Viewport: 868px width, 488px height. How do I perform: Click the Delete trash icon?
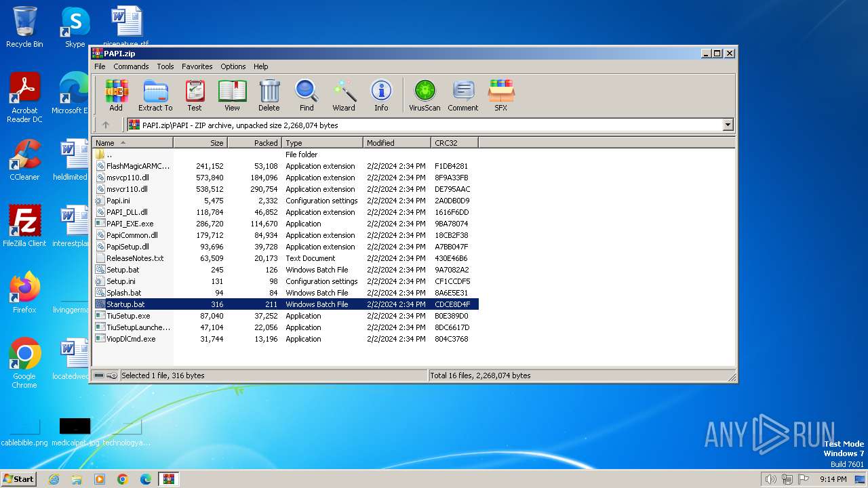pos(269,95)
